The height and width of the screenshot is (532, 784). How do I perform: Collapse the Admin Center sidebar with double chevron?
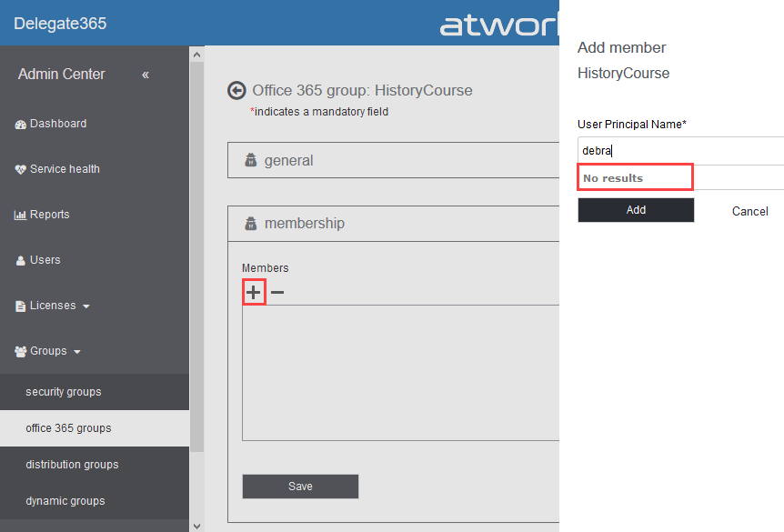coord(146,75)
